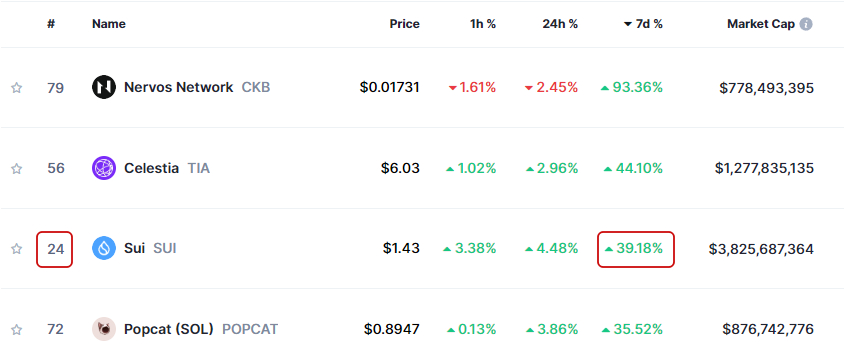Viewport: 844px width, 363px height.
Task: Sort by the Name column header
Action: tap(109, 24)
